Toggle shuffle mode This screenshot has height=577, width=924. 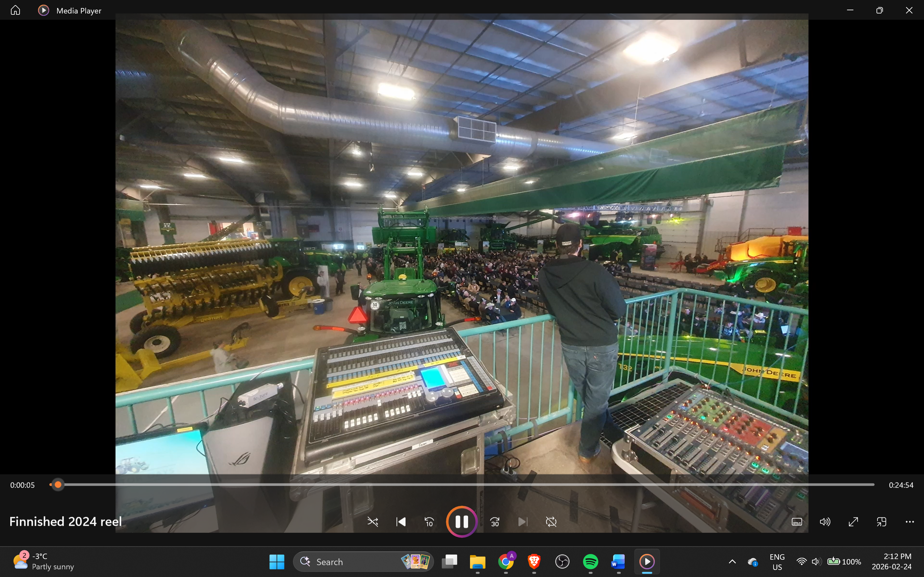click(373, 522)
